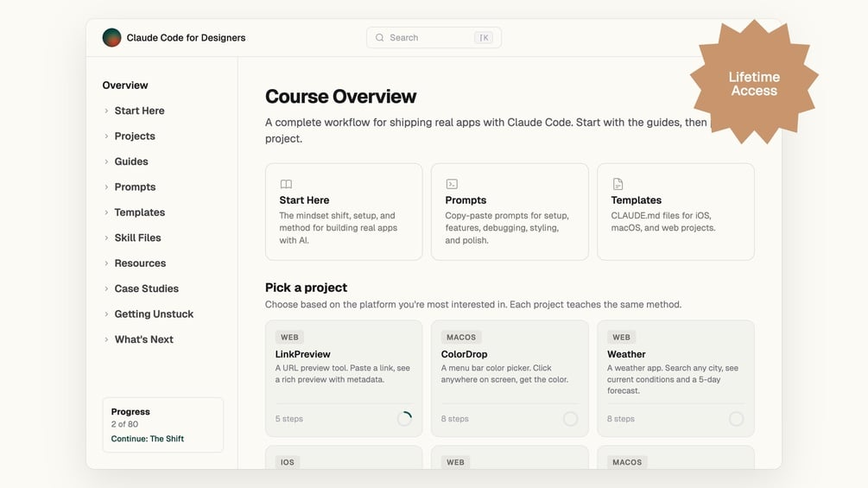Expand the What's Next section chevron
Screen dimensions: 868x488
pos(106,339)
